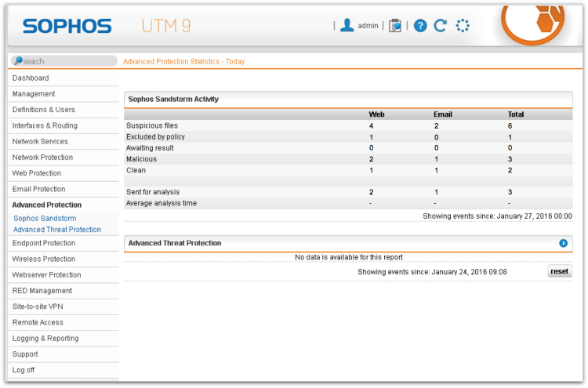Select the Malicious row label
The height and width of the screenshot is (388, 588).
pos(141,159)
